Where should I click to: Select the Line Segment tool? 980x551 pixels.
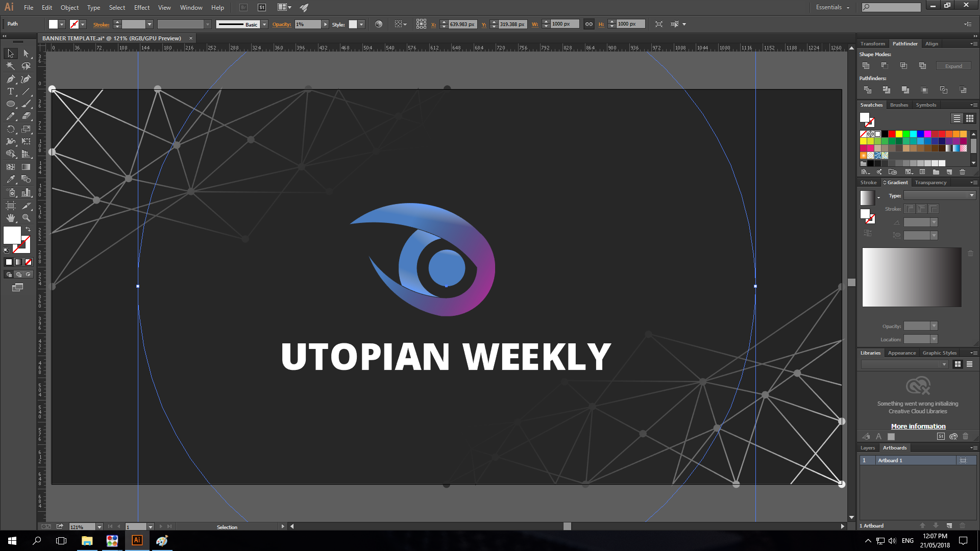[x=26, y=91]
